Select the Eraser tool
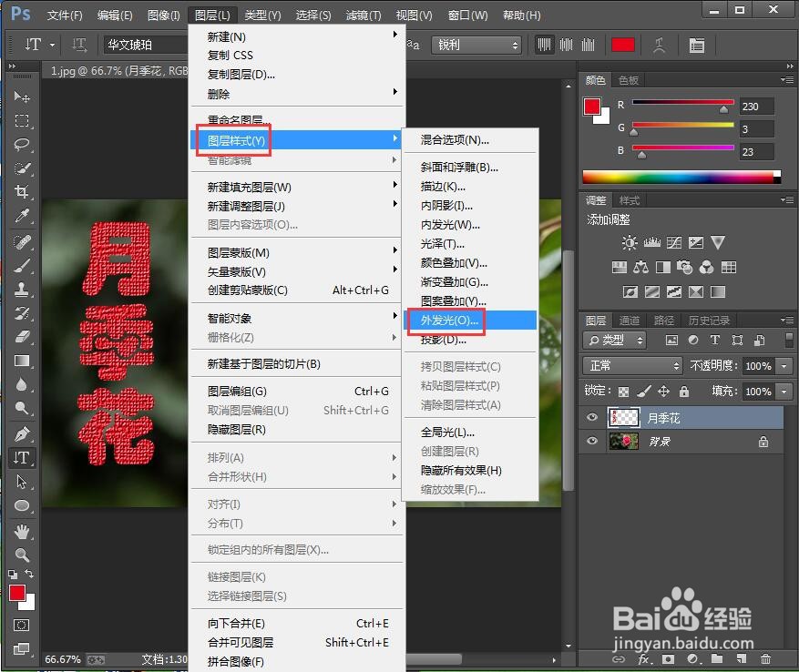 (x=21, y=337)
